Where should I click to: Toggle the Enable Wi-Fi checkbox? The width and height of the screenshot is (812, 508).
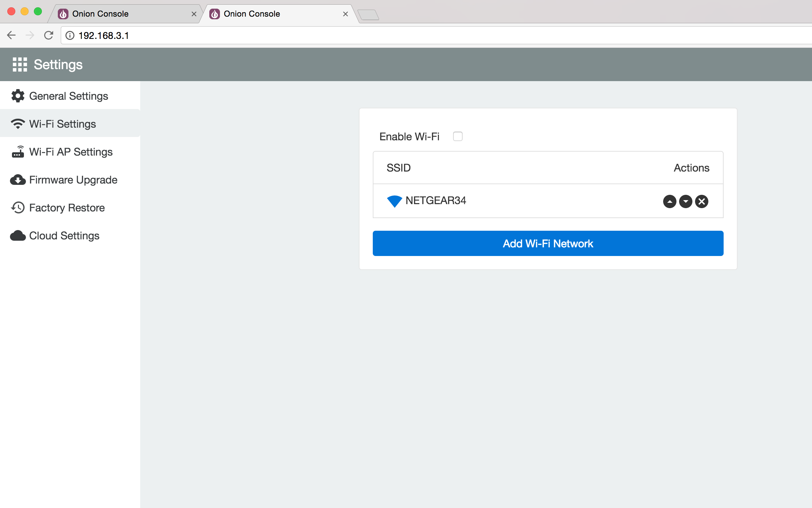[x=458, y=135]
